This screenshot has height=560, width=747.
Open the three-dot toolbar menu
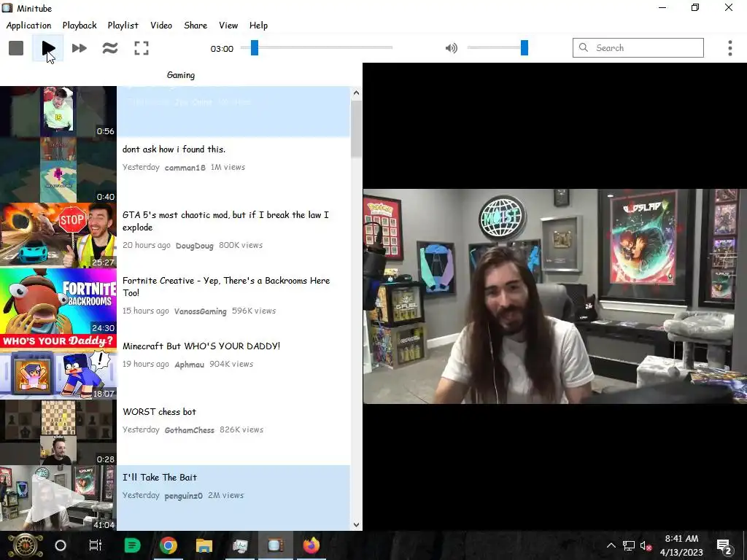coord(729,48)
